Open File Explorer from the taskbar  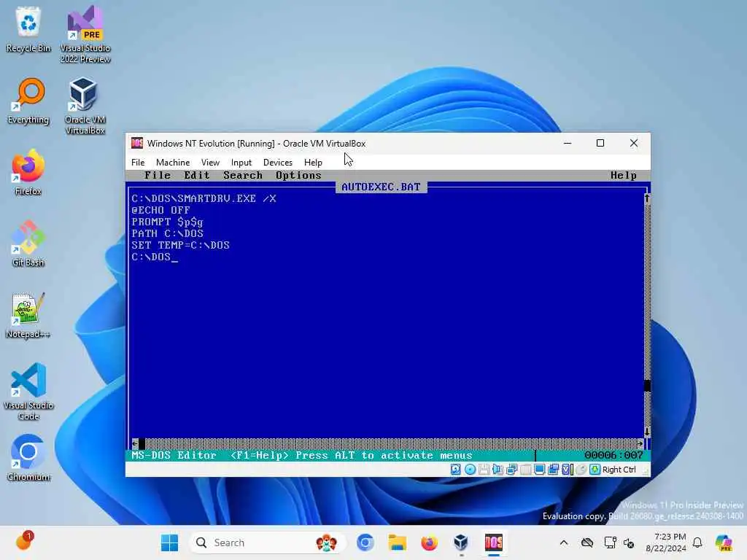(x=398, y=542)
